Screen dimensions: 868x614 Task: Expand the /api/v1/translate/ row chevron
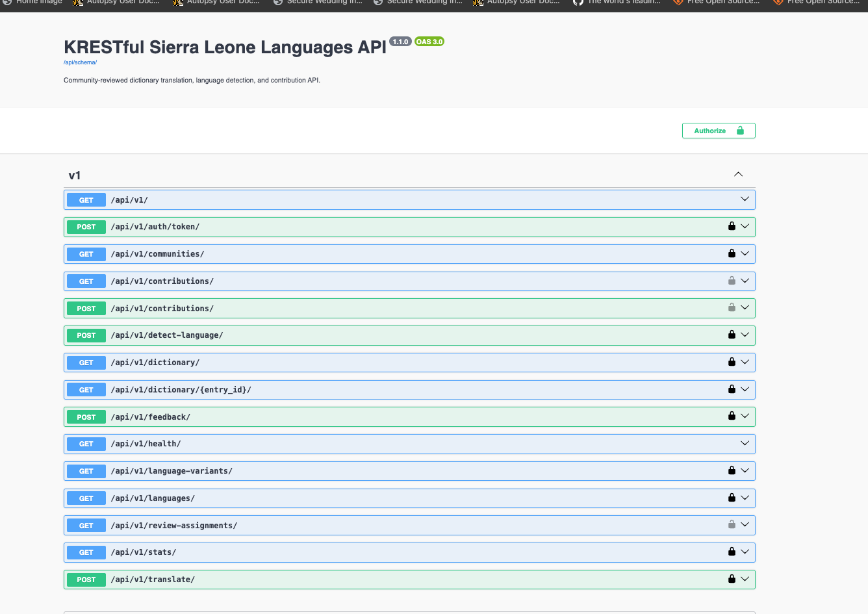[x=745, y=579]
